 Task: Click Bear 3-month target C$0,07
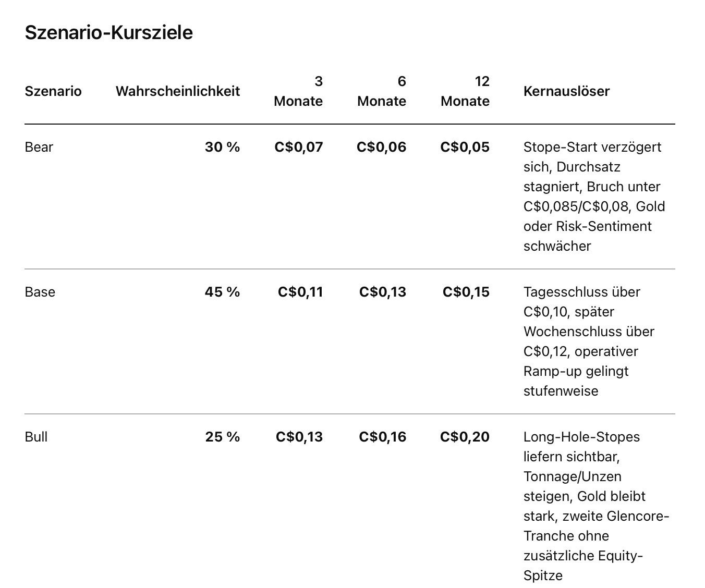click(299, 147)
